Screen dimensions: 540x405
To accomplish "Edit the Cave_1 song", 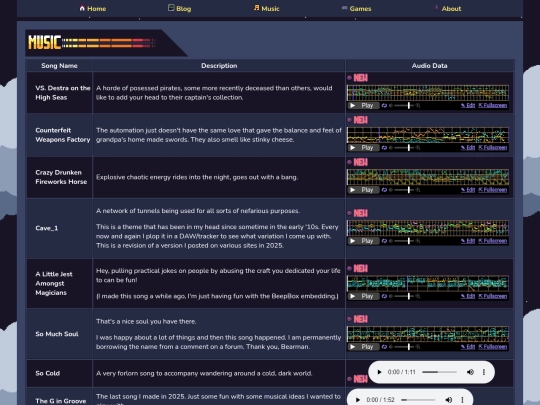I will [x=468, y=241].
